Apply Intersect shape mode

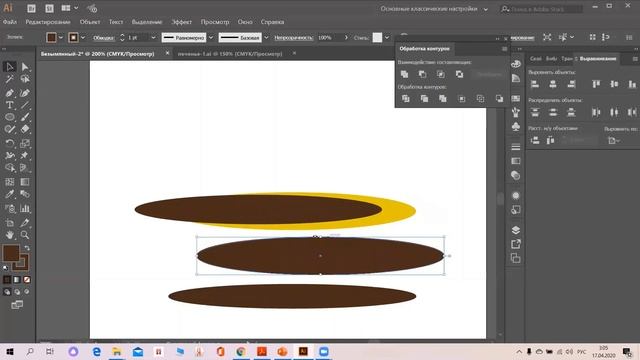coord(441,74)
